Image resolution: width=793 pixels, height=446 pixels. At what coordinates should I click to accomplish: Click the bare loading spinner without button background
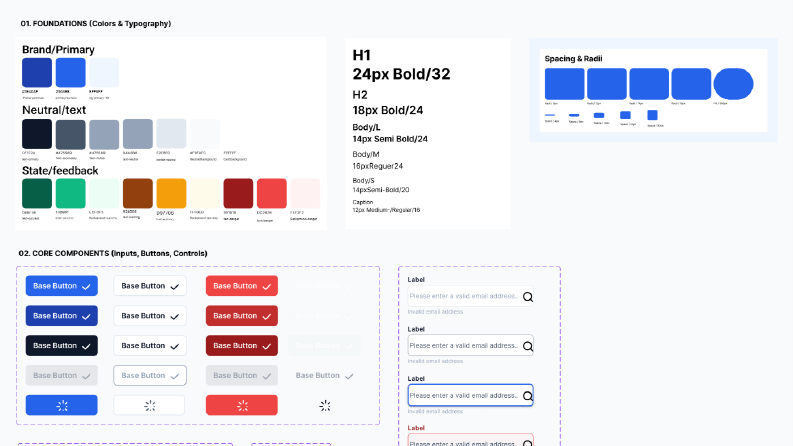(325, 406)
